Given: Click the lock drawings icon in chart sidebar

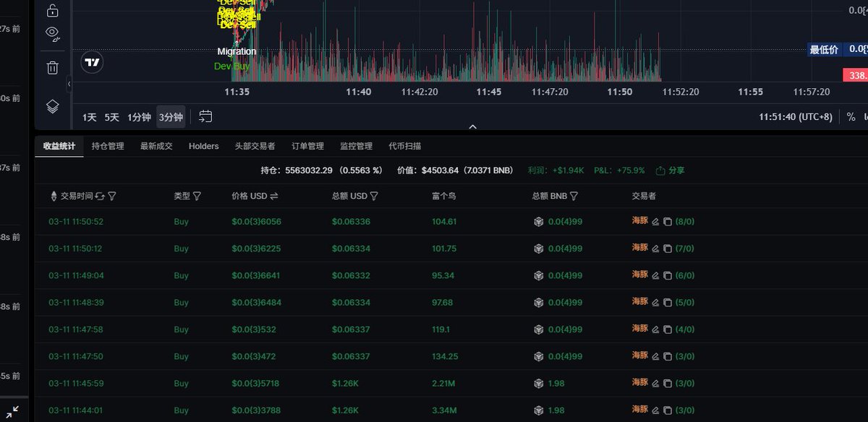Looking at the screenshot, I should coord(52,10).
